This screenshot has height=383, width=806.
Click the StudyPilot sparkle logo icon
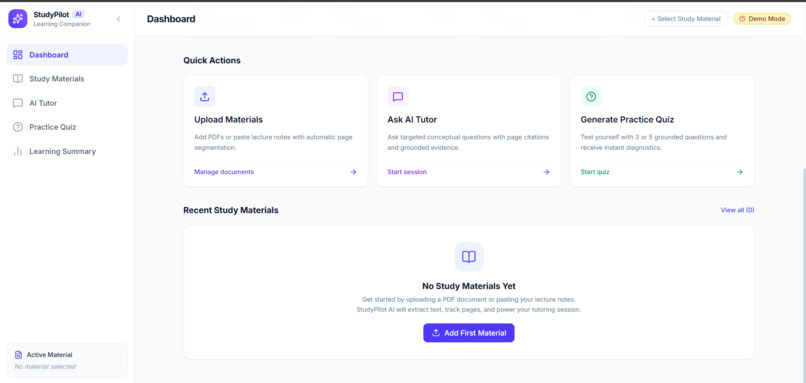(17, 19)
